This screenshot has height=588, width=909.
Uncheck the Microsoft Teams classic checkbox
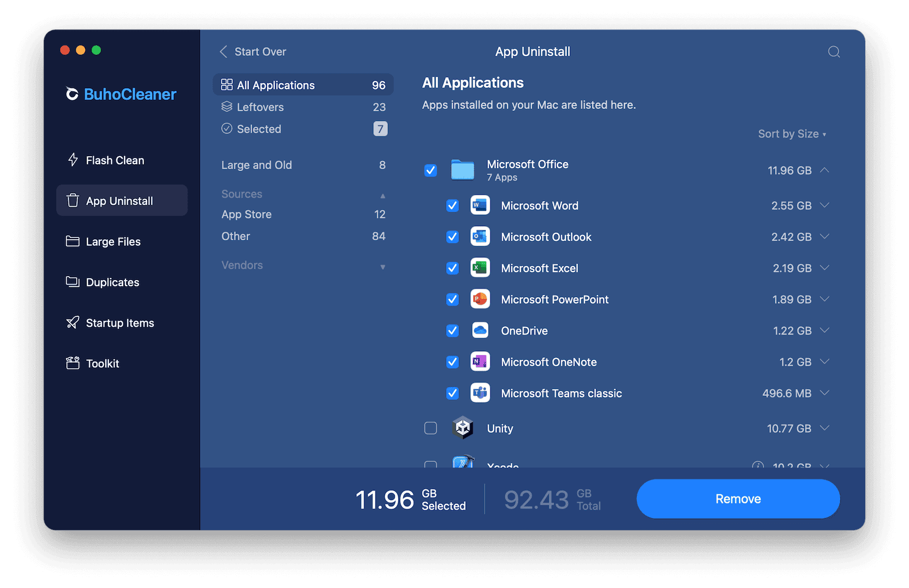[x=452, y=393]
